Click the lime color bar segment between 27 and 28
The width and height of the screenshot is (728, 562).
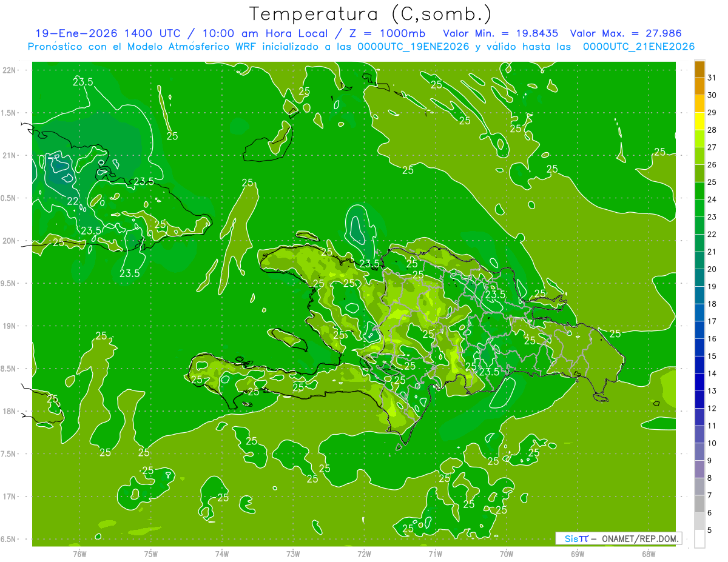point(699,139)
